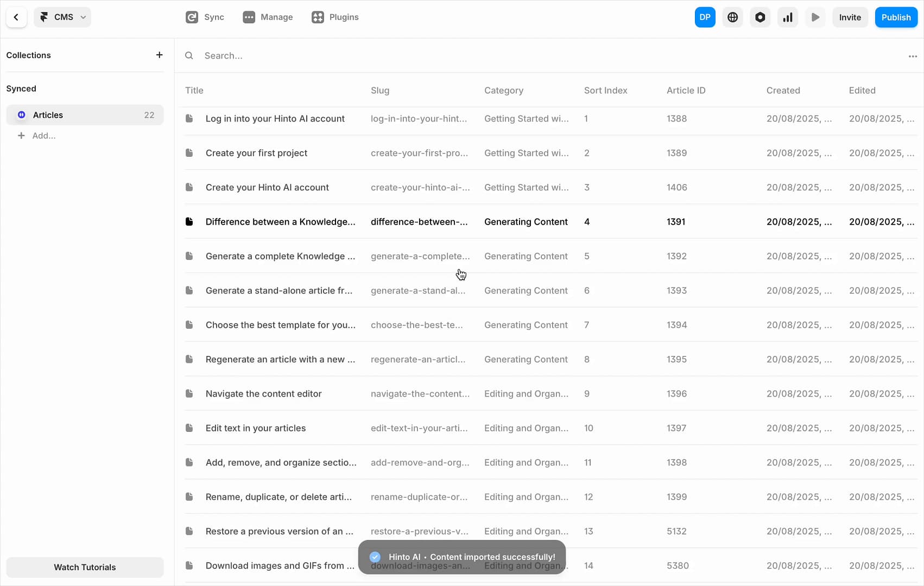Click the back arrow button
The width and height of the screenshot is (924, 586).
(16, 17)
